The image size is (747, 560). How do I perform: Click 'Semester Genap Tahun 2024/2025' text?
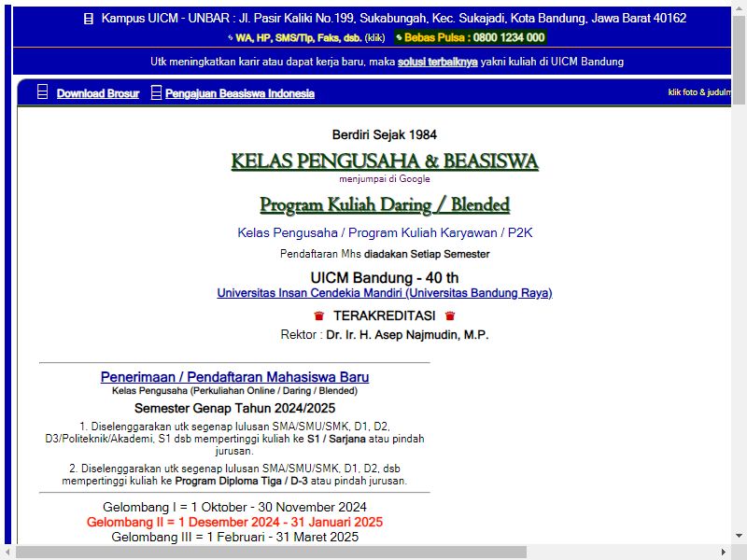(x=235, y=408)
